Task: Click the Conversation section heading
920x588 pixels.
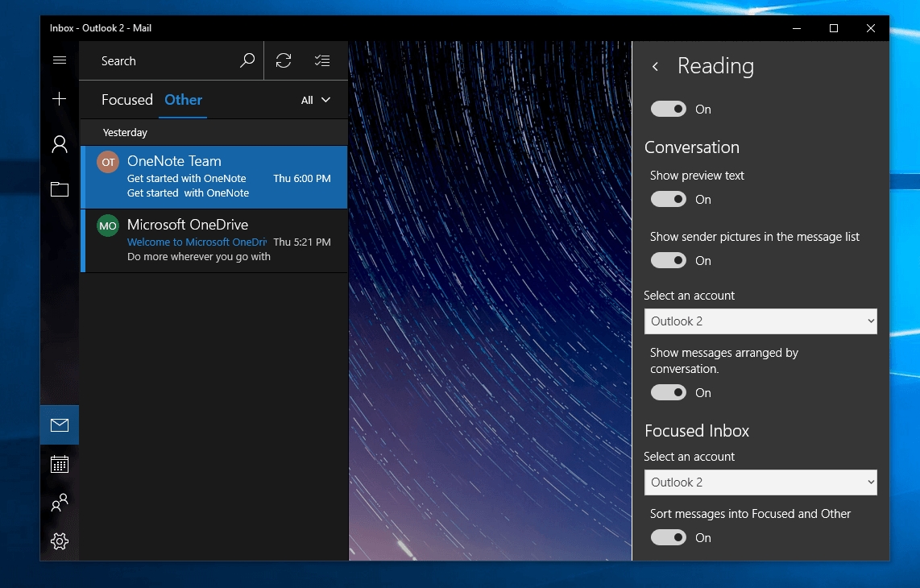Action: (692, 147)
